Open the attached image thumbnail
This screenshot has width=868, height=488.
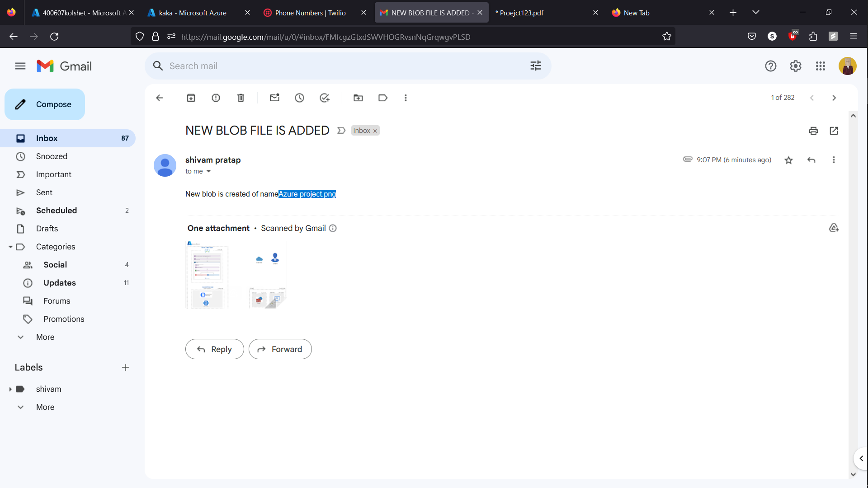236,274
